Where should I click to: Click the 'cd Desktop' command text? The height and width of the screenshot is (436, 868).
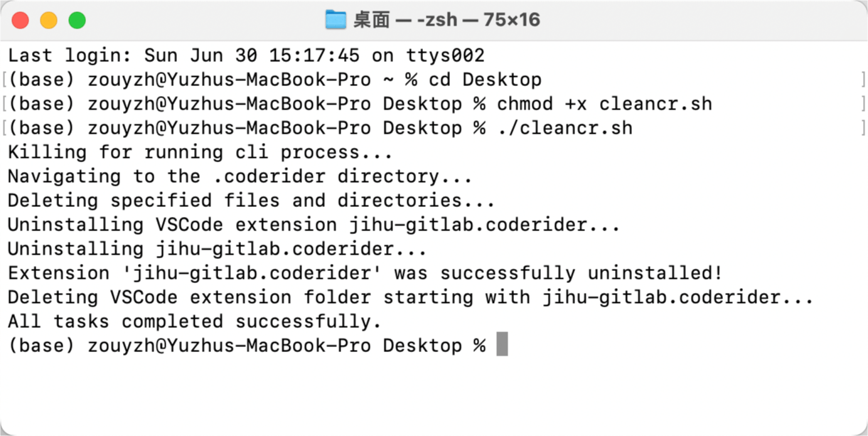point(485,80)
